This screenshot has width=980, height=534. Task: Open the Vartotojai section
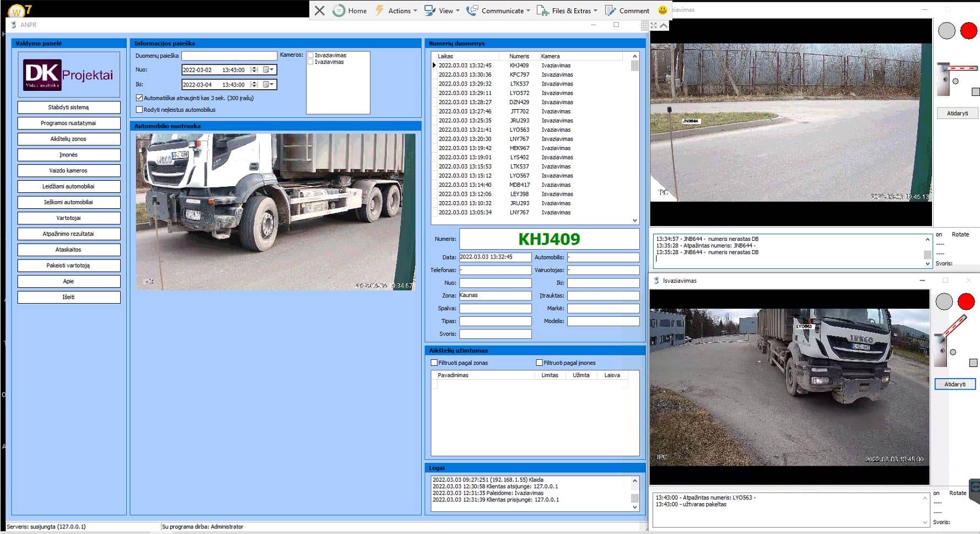[69, 218]
